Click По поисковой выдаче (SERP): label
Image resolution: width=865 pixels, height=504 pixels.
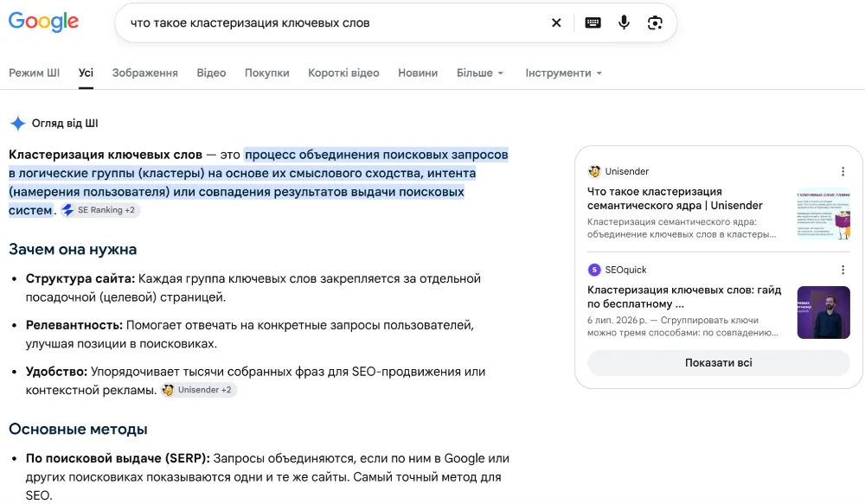118,458
